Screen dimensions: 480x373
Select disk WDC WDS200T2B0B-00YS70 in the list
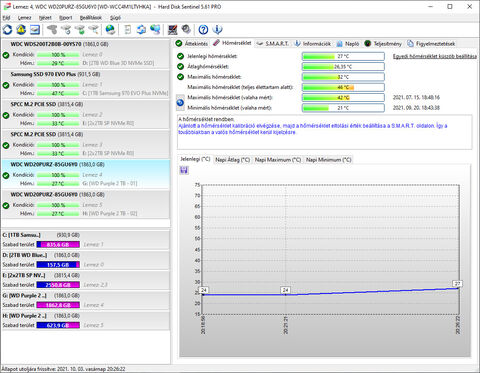(85, 54)
